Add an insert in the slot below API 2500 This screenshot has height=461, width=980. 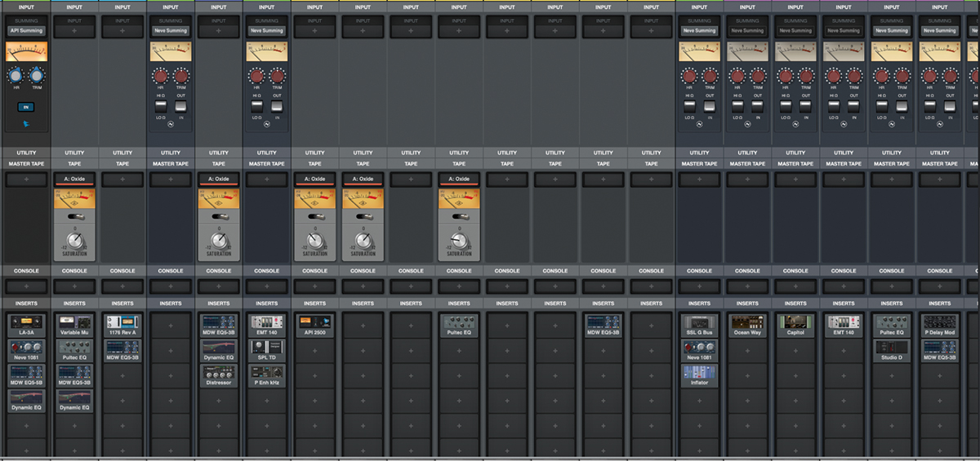tap(315, 350)
